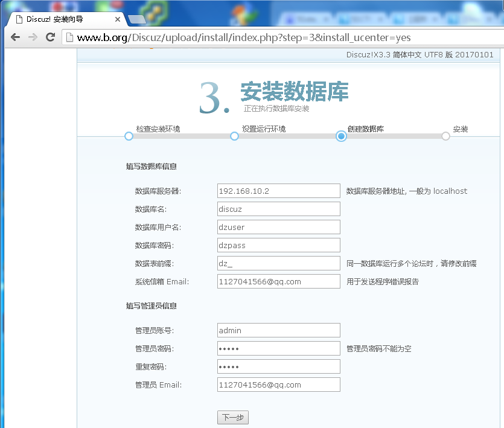Click the 创建数据库 step marker
The width and height of the screenshot is (504, 428).
point(341,136)
